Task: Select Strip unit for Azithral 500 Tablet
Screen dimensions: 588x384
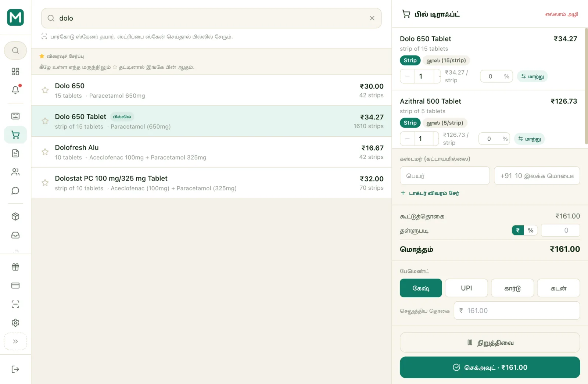Action: 410,123
